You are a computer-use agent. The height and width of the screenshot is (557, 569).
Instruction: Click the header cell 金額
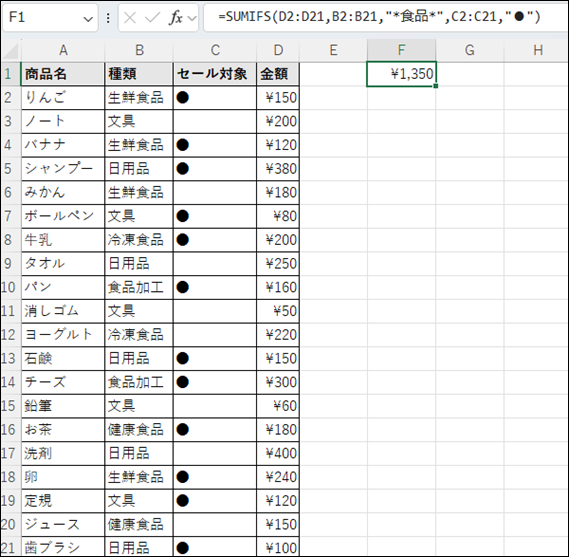[x=278, y=74]
